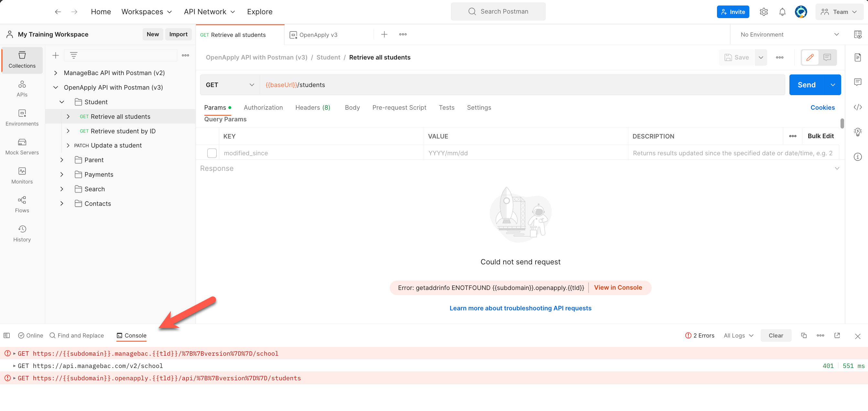Click the Invite button
The width and height of the screenshot is (868, 411).
(732, 12)
